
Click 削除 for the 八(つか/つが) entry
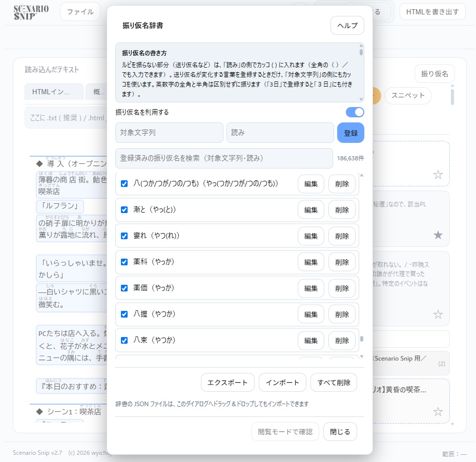pyautogui.click(x=342, y=184)
